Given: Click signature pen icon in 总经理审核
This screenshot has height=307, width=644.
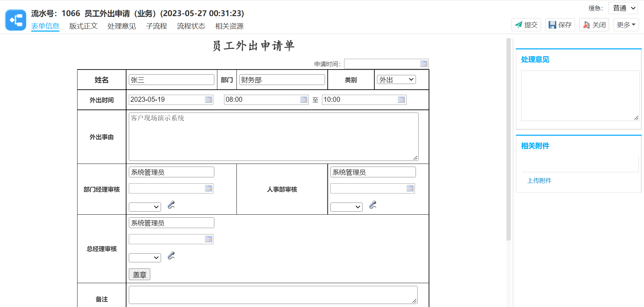Looking at the screenshot, I should point(171,256).
